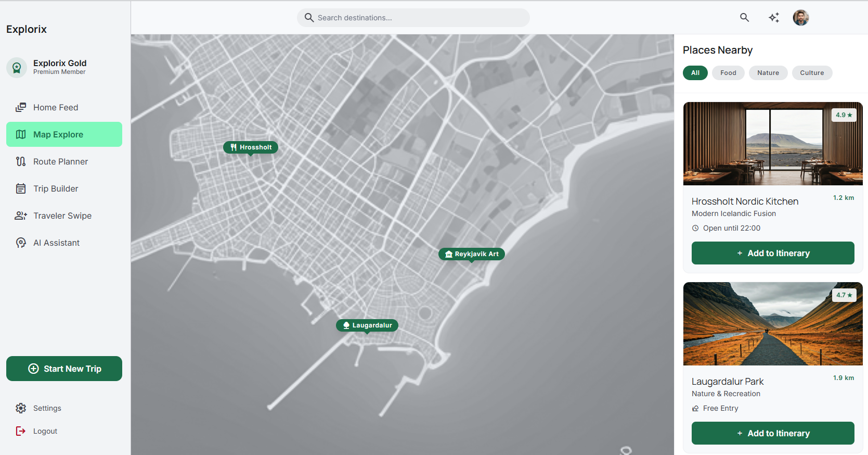Click the clock icon beside Open until 22:00
Screen dimensions: 868x455
click(x=695, y=228)
